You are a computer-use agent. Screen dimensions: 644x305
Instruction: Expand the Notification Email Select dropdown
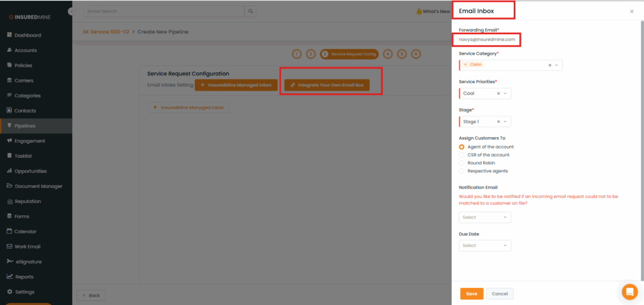[485, 218]
